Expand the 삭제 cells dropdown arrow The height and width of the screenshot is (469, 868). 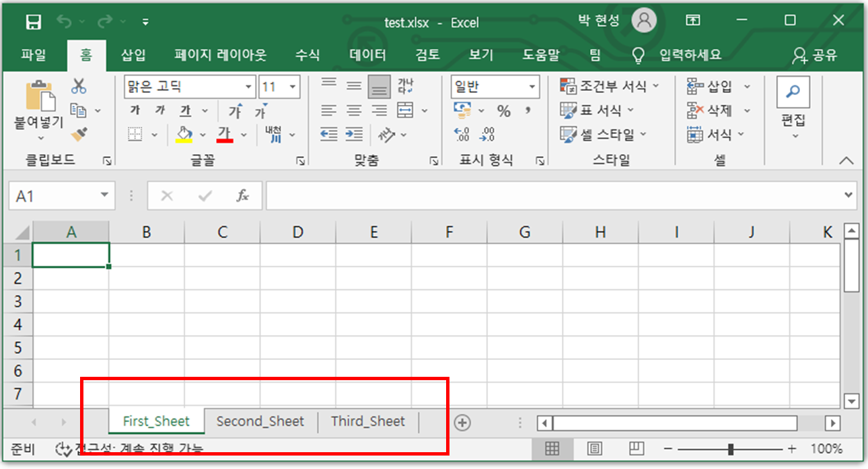point(747,110)
